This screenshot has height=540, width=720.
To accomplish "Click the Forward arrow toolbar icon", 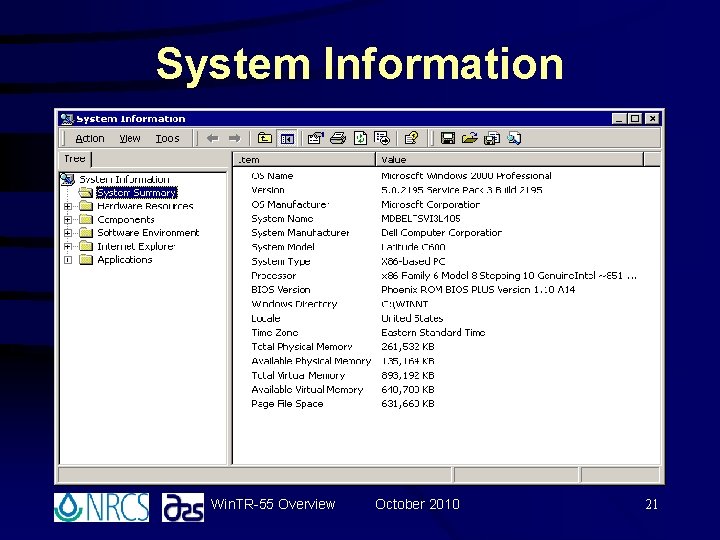I will pyautogui.click(x=235, y=138).
